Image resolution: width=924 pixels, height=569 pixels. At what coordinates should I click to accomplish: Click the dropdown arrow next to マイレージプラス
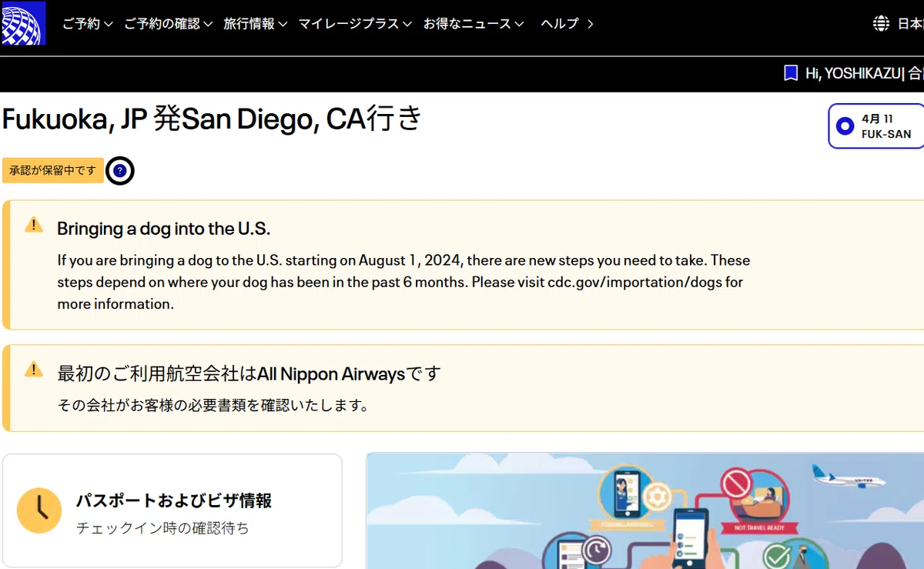pyautogui.click(x=407, y=25)
